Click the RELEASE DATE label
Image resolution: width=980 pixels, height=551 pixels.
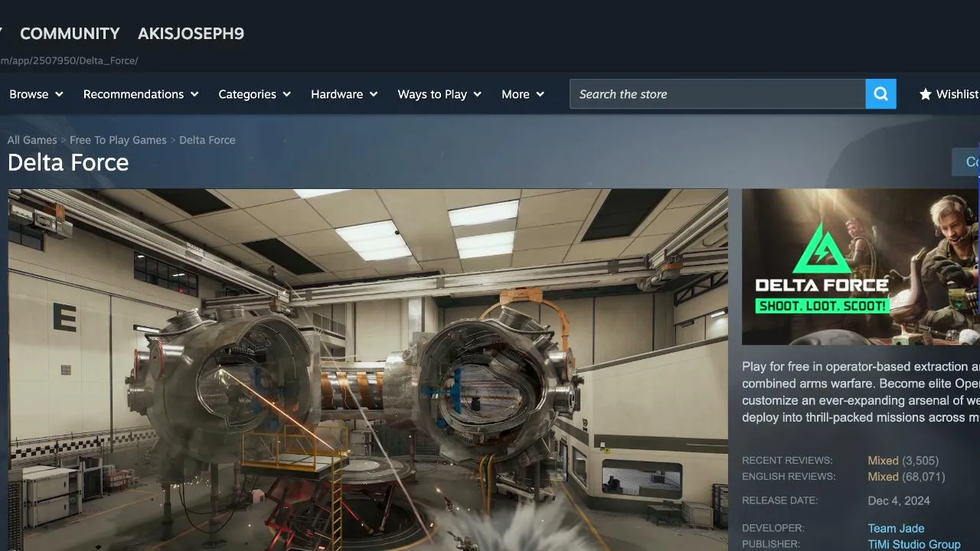[x=779, y=500]
